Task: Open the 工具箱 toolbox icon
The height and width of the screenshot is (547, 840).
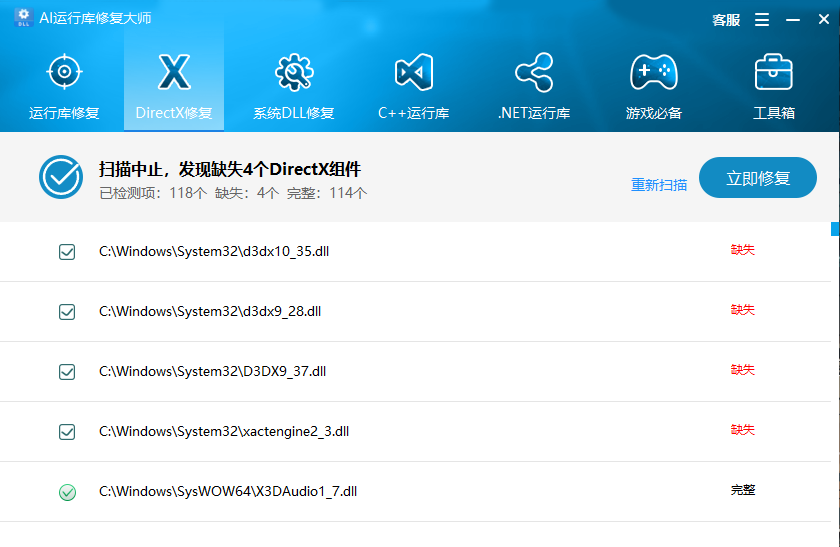Action: tap(774, 72)
